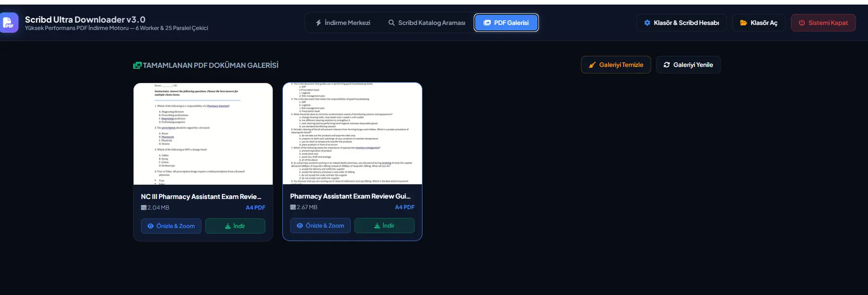The width and height of the screenshot is (868, 295).
Task: Click the gallery images icon beside TAMAMLANAN heading
Action: (x=137, y=65)
